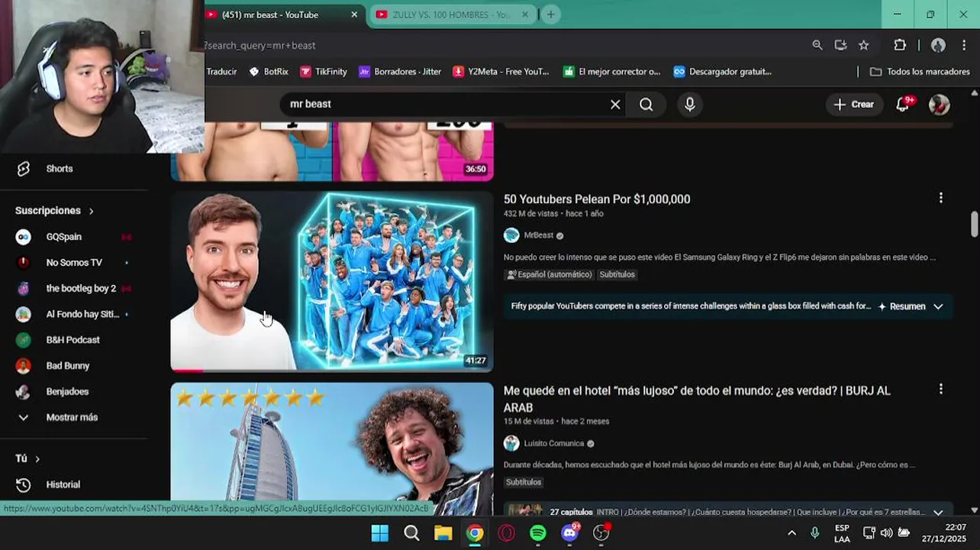Switch to ZULLY VS. 100 HOMBRES tab

453,15
